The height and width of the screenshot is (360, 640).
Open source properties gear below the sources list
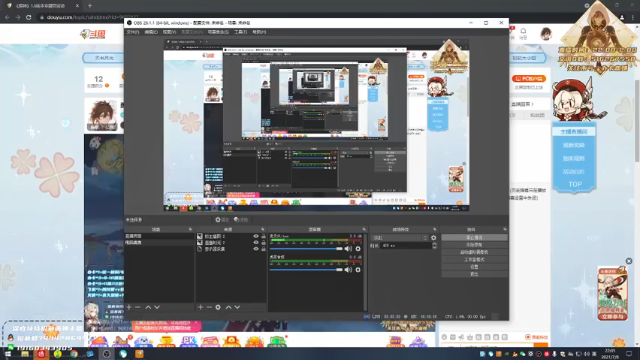coord(218,307)
